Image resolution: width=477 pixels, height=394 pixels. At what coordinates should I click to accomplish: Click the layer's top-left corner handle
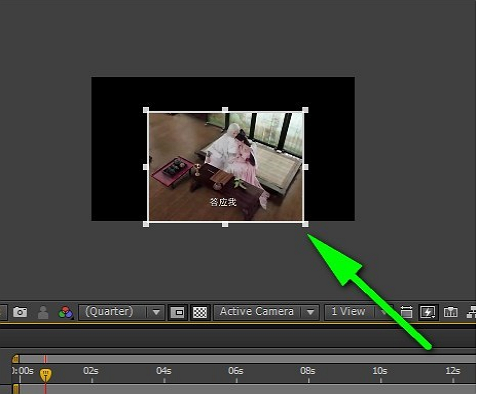146,110
